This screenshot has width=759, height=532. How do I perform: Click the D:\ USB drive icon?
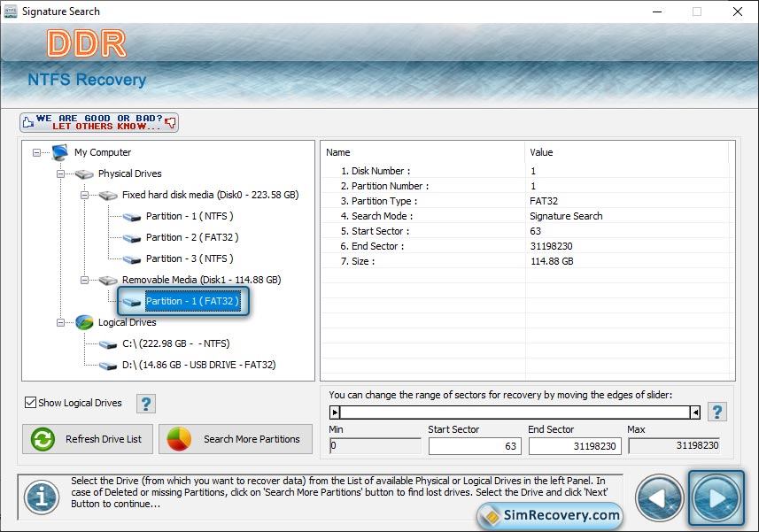tap(108, 366)
